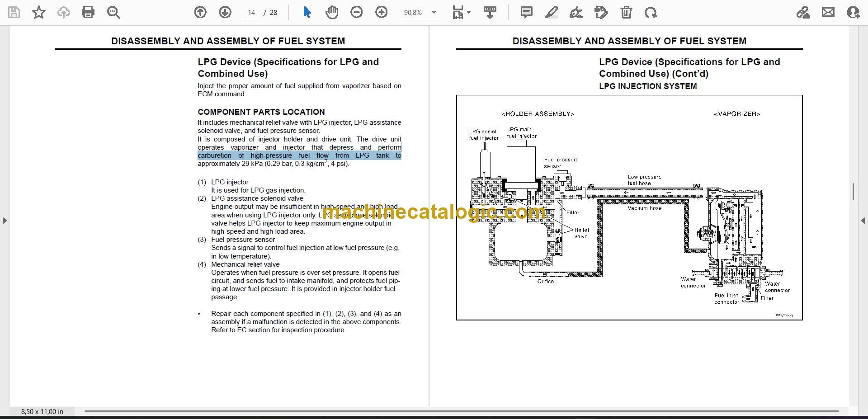Click the page size text '8,50 x 11,00 in'
This screenshot has width=868, height=419.
[42, 411]
